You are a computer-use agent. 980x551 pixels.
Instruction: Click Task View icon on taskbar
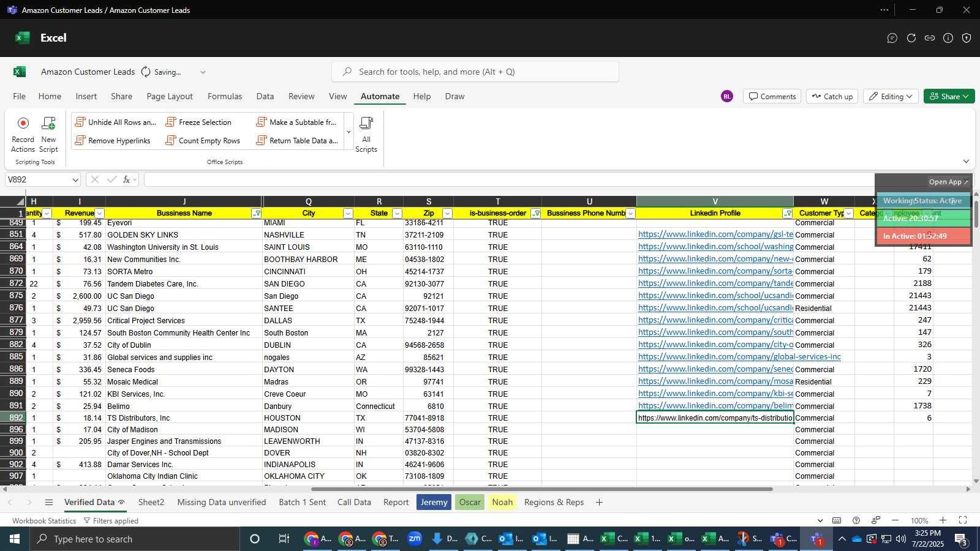coord(284,539)
